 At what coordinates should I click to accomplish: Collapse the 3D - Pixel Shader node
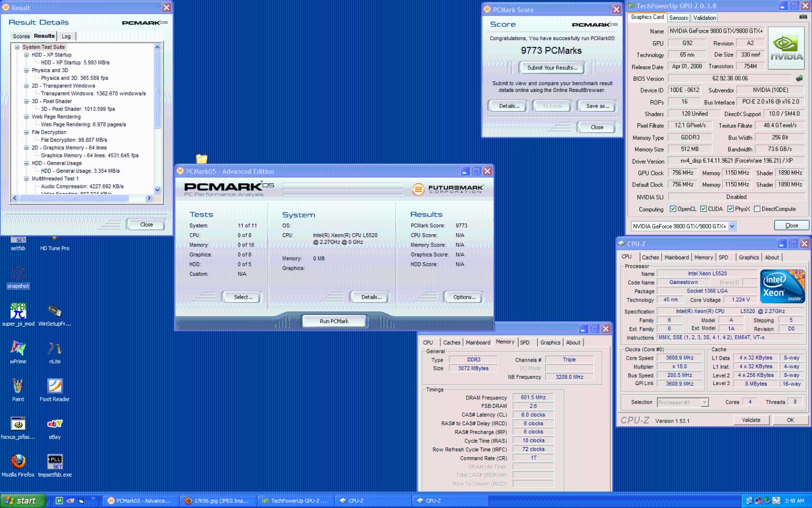[26, 101]
